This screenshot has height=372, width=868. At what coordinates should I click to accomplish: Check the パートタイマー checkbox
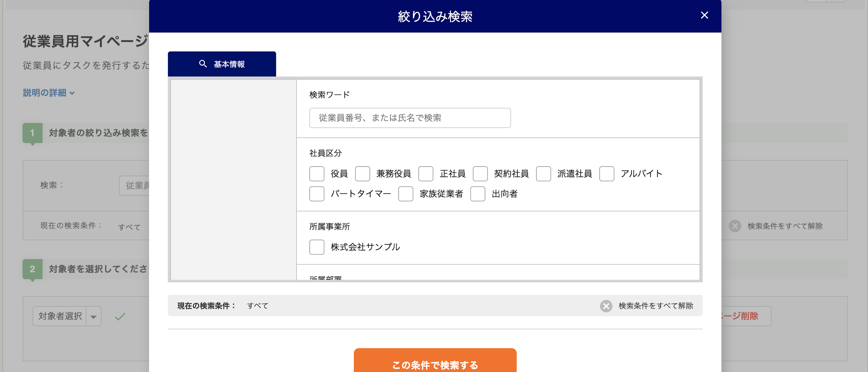coord(317,194)
